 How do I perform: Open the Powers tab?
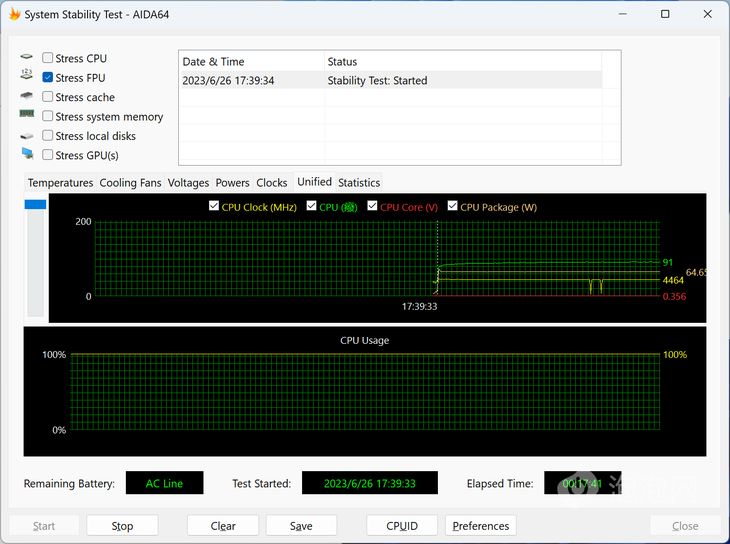[x=232, y=183]
